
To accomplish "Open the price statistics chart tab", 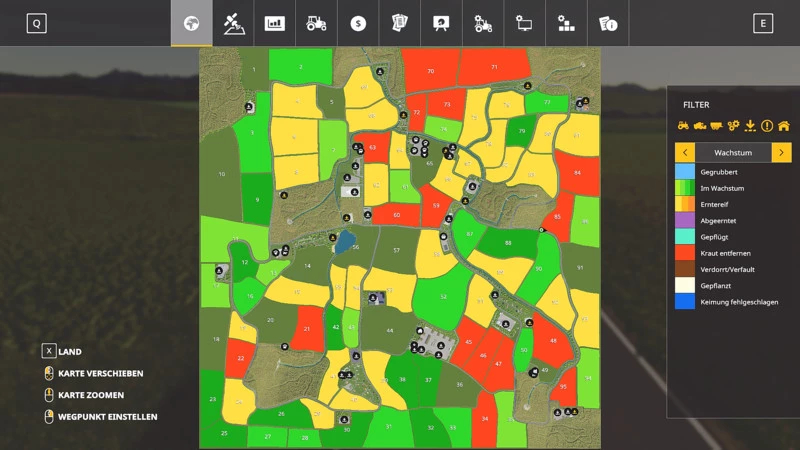I will pyautogui.click(x=275, y=23).
